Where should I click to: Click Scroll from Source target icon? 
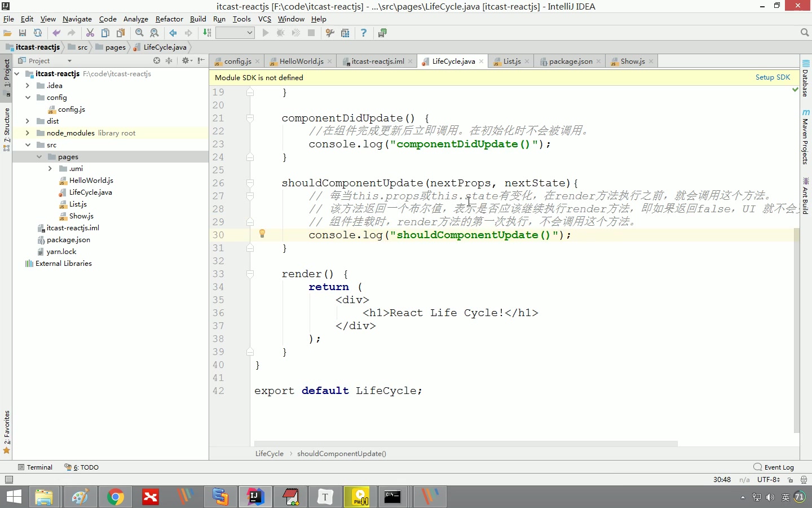coord(157,60)
